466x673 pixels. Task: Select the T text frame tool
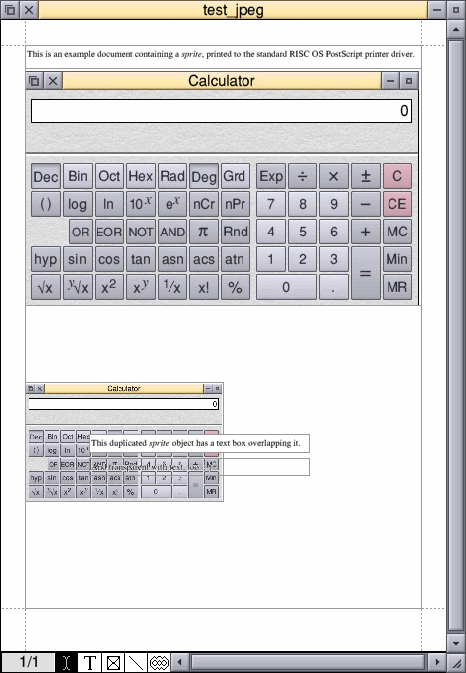90,663
